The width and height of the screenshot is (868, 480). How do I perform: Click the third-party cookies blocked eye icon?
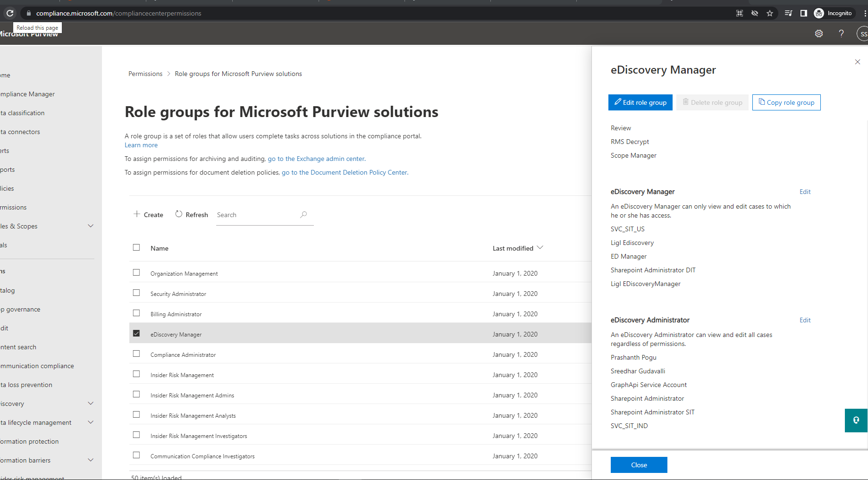(755, 13)
